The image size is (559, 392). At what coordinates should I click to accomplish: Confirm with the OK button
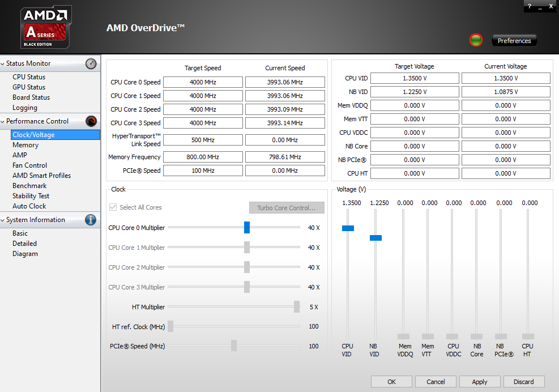391,382
